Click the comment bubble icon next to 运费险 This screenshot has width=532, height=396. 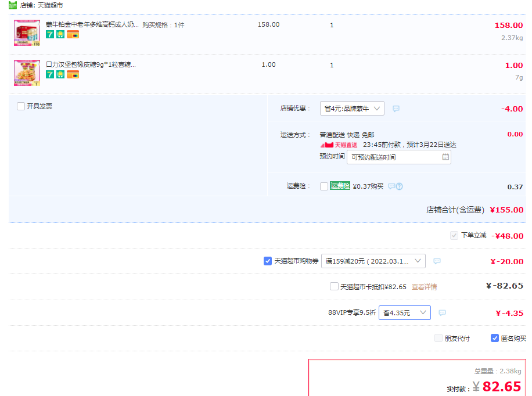(391, 186)
